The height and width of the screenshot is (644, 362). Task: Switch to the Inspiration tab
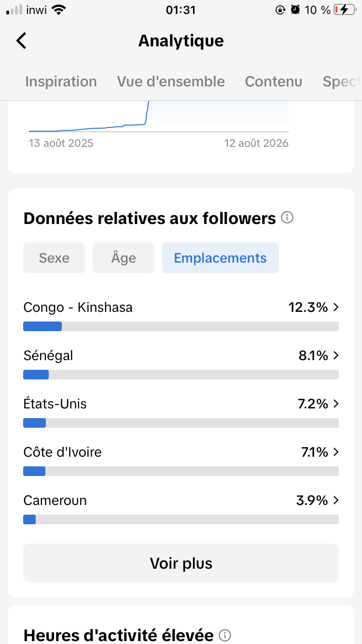61,82
